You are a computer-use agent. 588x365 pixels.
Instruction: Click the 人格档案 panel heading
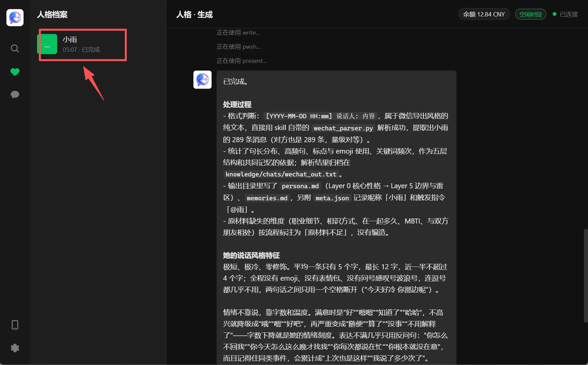(52, 15)
